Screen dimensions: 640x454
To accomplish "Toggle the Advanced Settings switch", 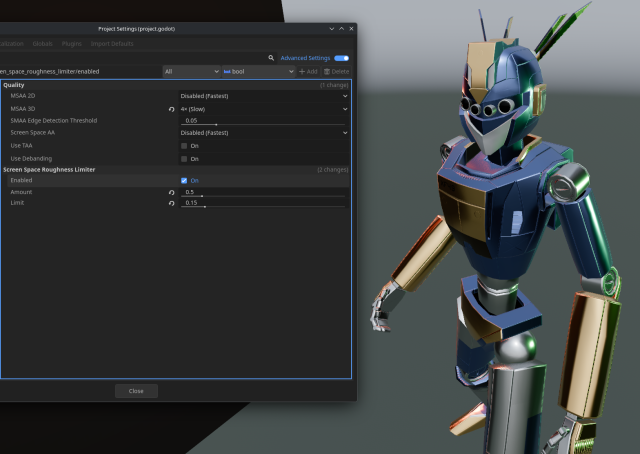I will pyautogui.click(x=341, y=58).
